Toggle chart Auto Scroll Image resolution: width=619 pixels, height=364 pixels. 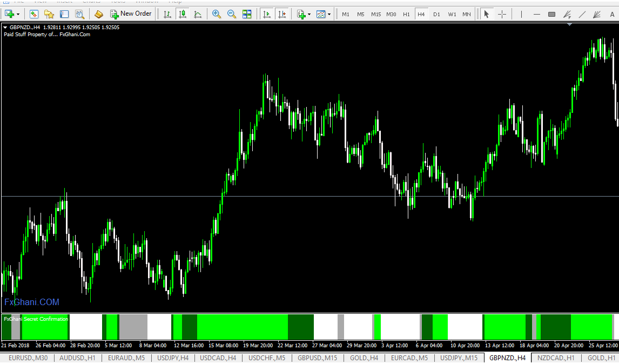266,14
